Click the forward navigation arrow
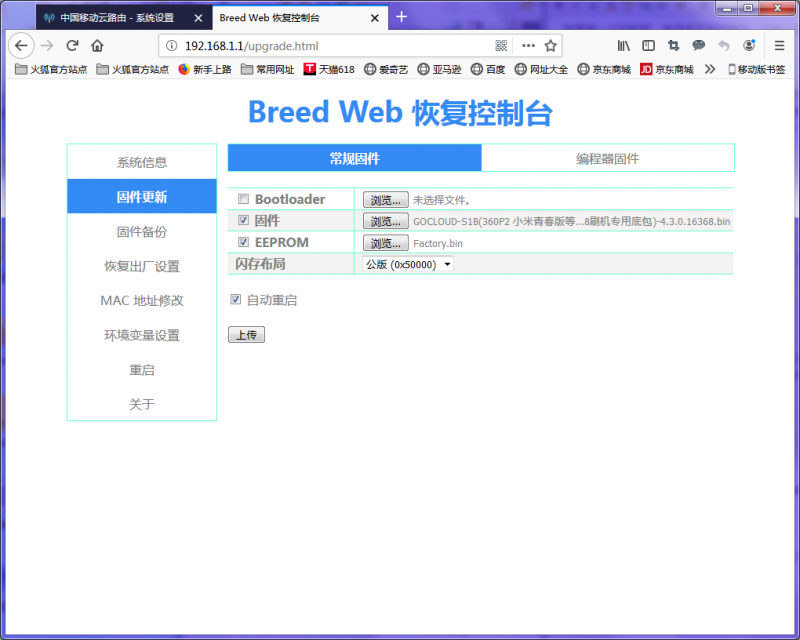 pyautogui.click(x=47, y=46)
